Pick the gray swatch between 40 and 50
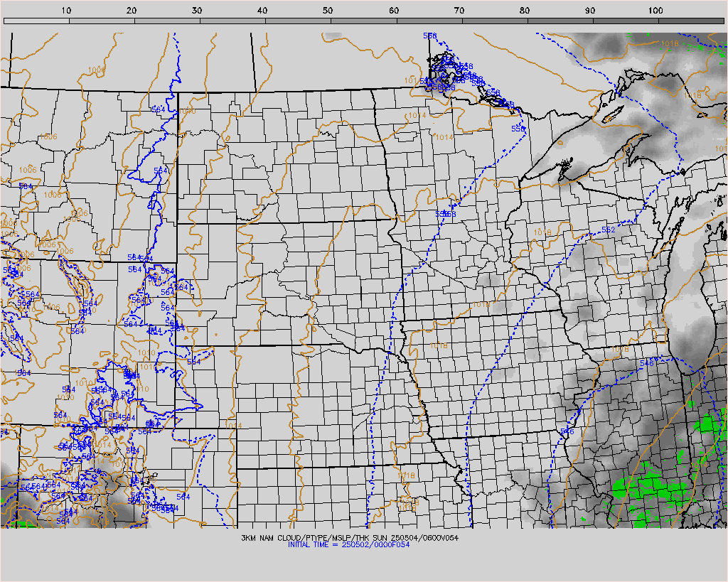Screen dimensions: 728x582 tap(299, 21)
